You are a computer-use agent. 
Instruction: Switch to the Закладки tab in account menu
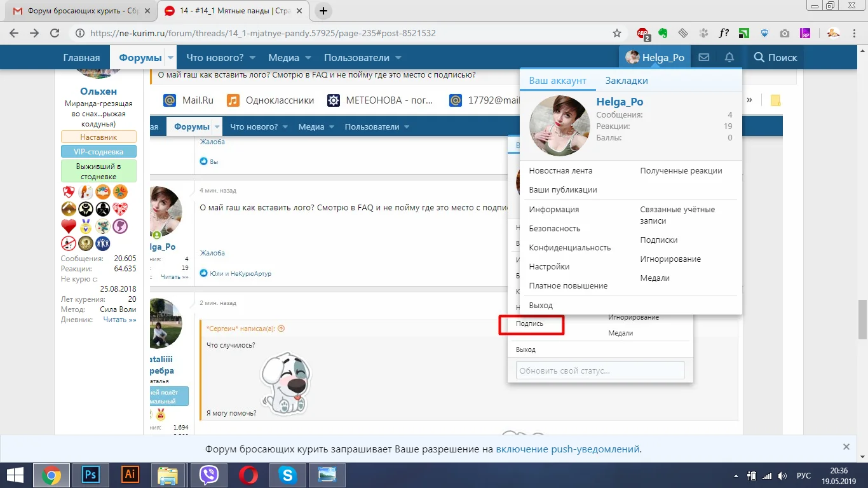click(626, 81)
